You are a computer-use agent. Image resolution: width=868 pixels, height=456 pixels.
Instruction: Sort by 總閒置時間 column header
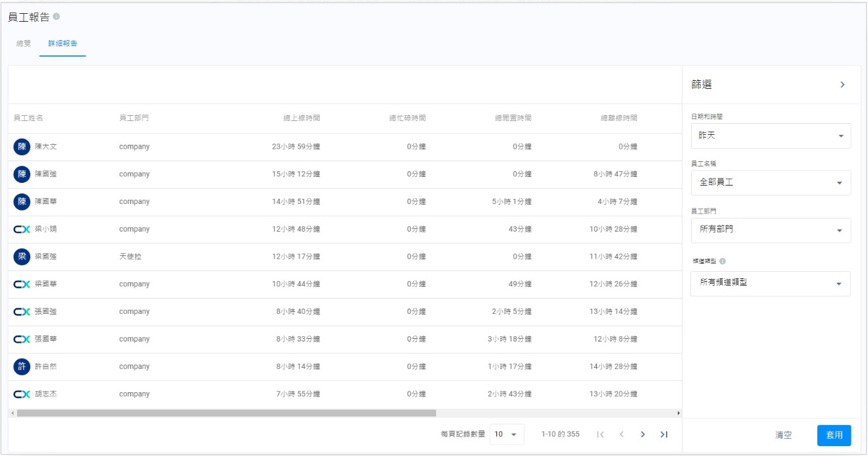pos(513,118)
